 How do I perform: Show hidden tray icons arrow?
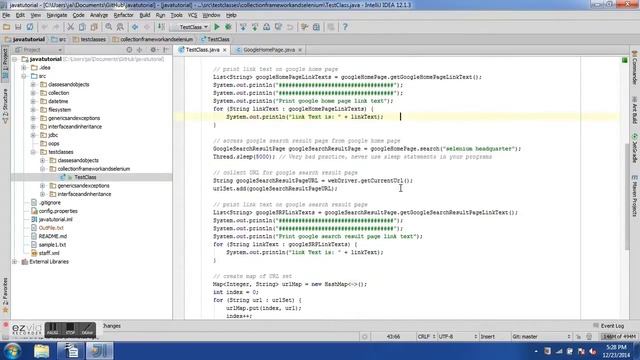536,351
